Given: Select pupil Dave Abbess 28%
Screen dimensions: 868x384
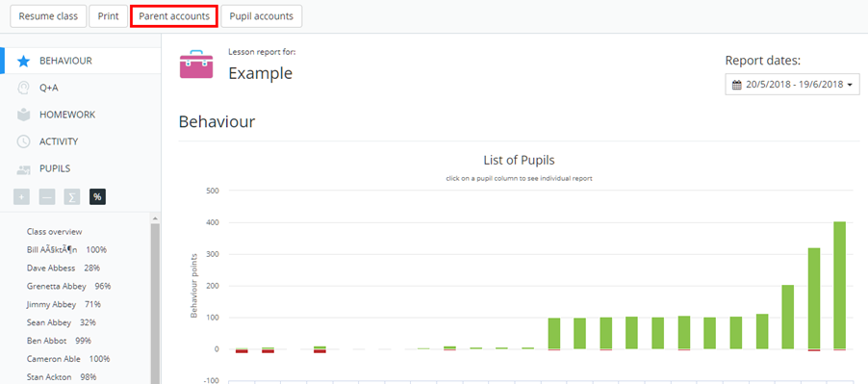Looking at the screenshot, I should (x=64, y=268).
